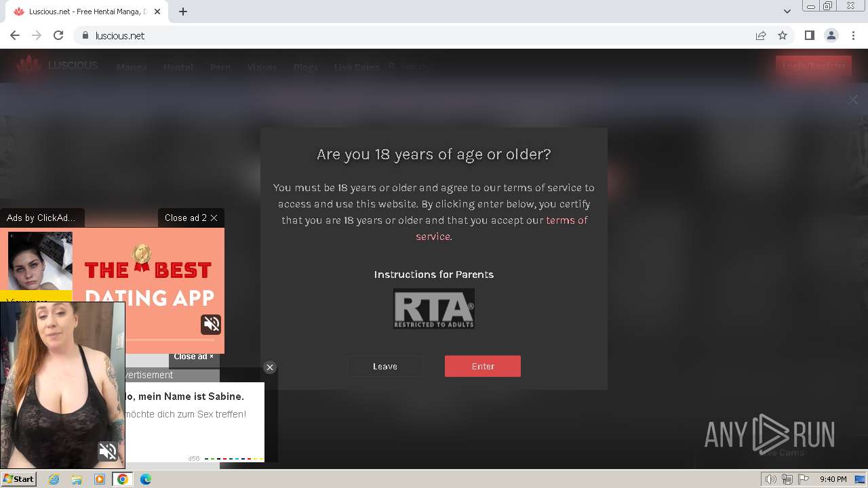Open the network status tray icon
The width and height of the screenshot is (868, 488).
[x=787, y=479]
